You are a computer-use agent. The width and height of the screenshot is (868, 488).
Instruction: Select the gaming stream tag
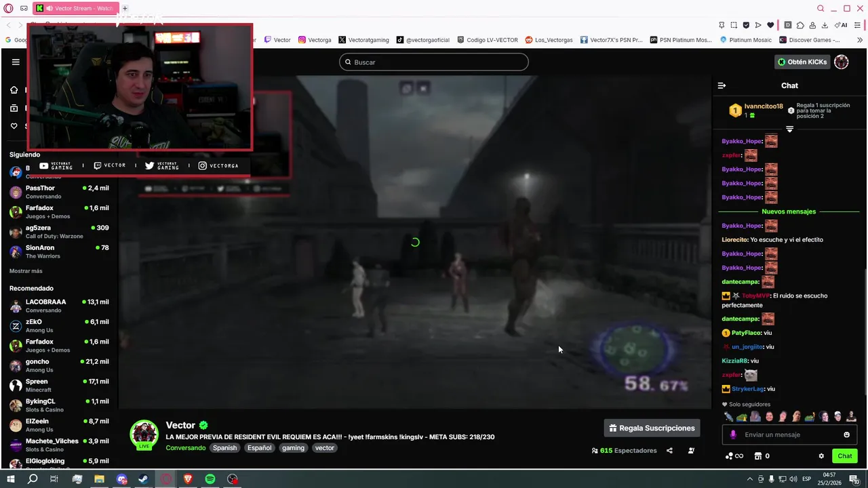[293, 448]
